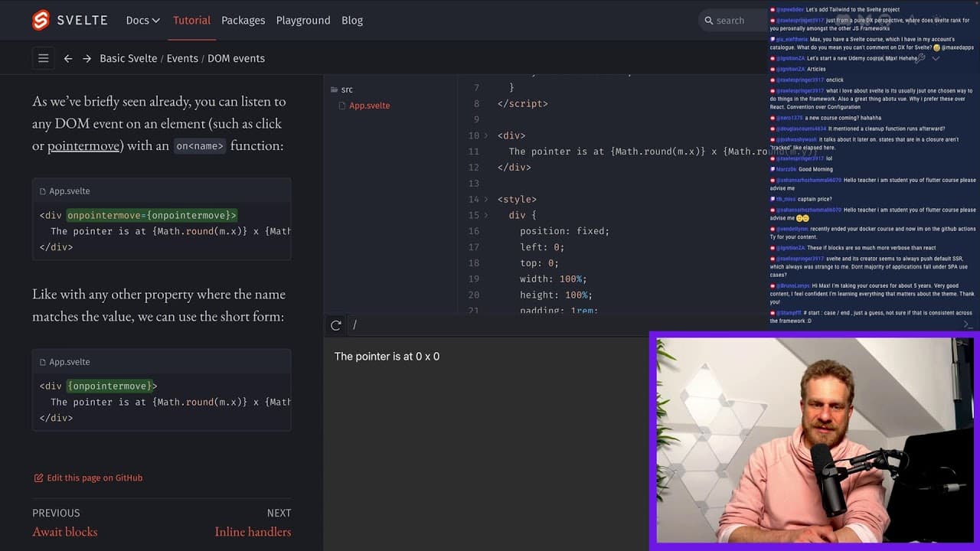This screenshot has height=551, width=980.
Task: Open the Playground page
Action: click(303, 21)
